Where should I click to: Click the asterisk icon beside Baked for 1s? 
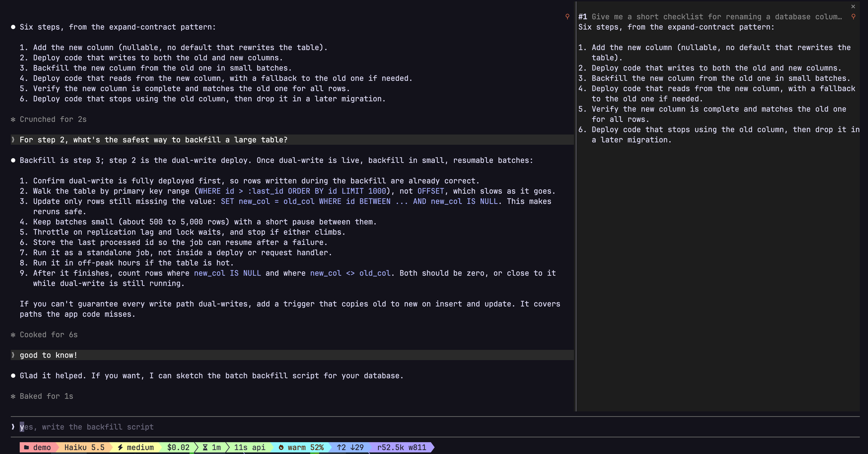coord(13,396)
